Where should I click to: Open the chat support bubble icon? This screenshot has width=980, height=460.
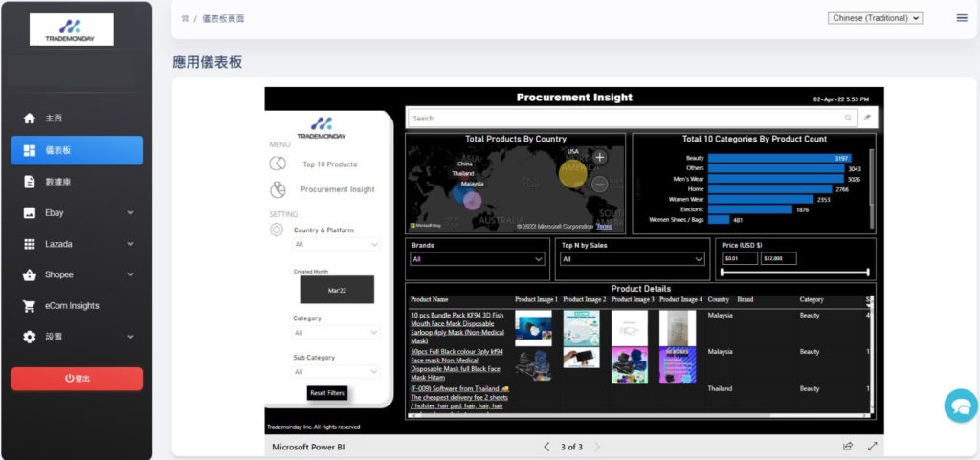[960, 405]
